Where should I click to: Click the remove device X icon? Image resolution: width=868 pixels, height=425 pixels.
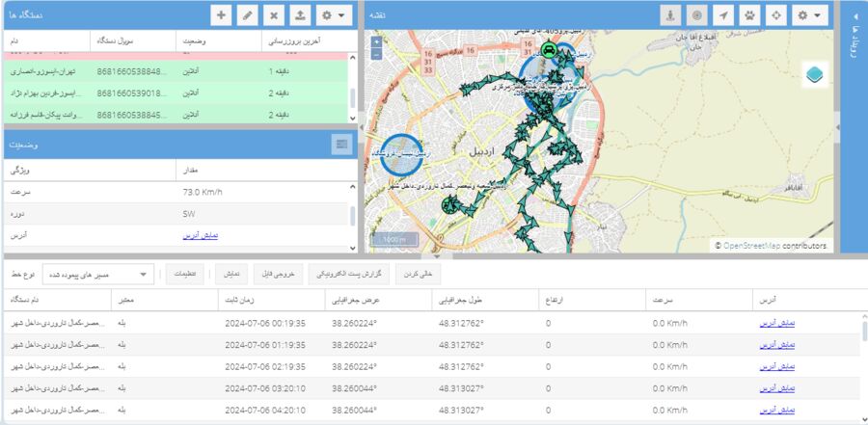click(274, 15)
